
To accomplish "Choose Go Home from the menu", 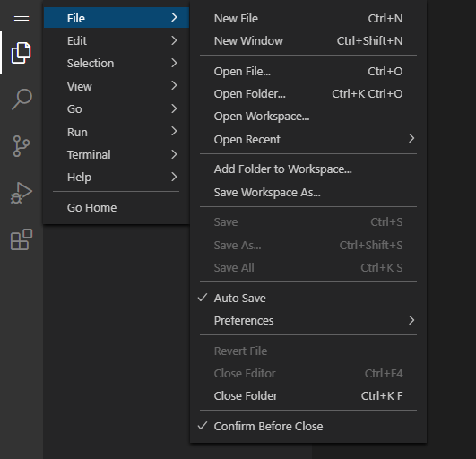I will [x=117, y=208].
